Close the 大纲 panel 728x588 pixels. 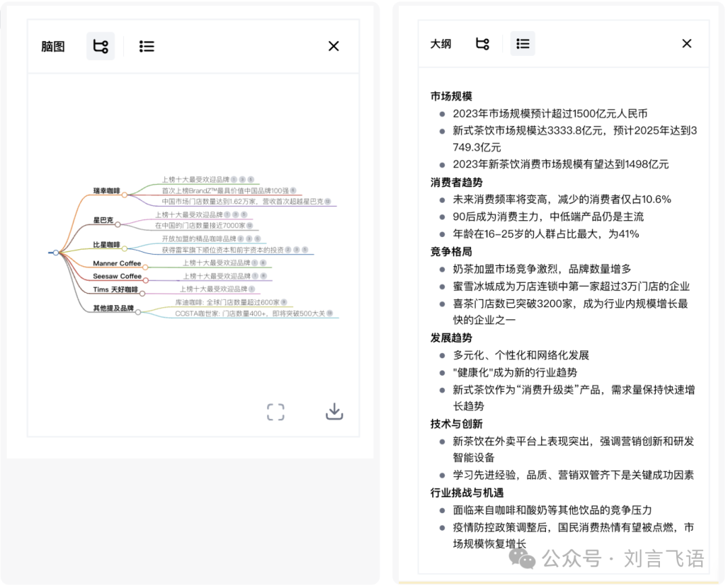click(687, 44)
